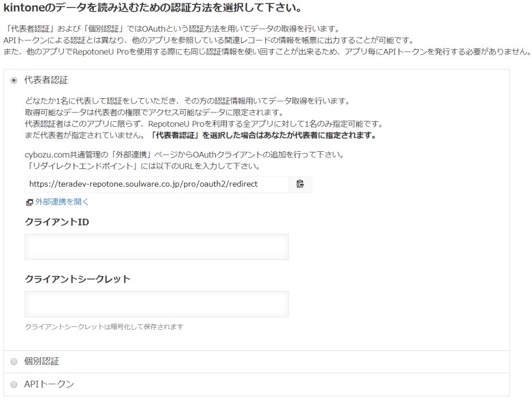
Task: Copy the redirect URL with clipboard icon
Action: click(x=300, y=184)
